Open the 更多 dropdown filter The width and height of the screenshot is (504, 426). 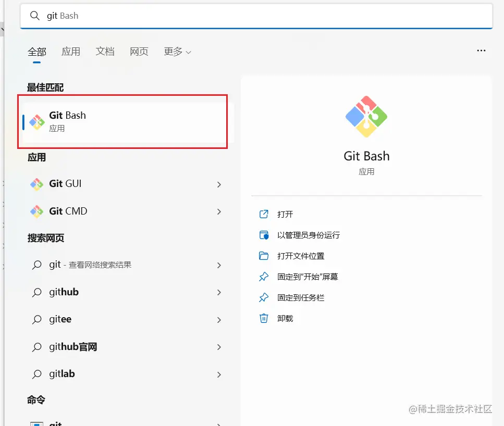177,52
